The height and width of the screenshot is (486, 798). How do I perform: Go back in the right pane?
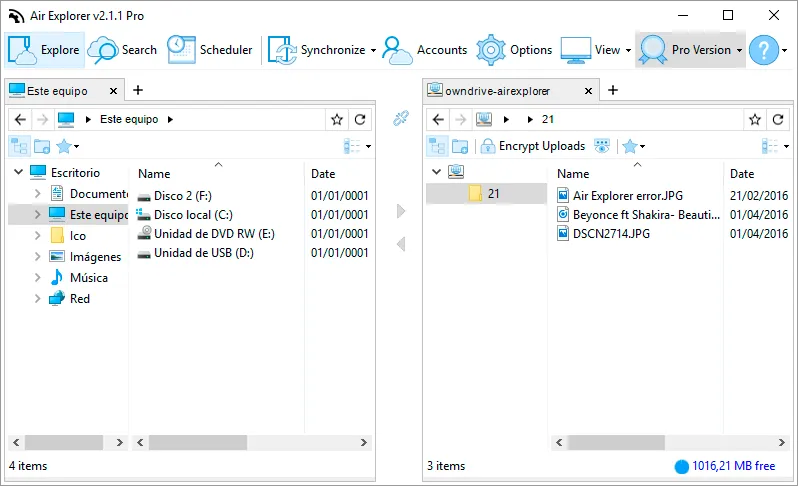tap(439, 120)
